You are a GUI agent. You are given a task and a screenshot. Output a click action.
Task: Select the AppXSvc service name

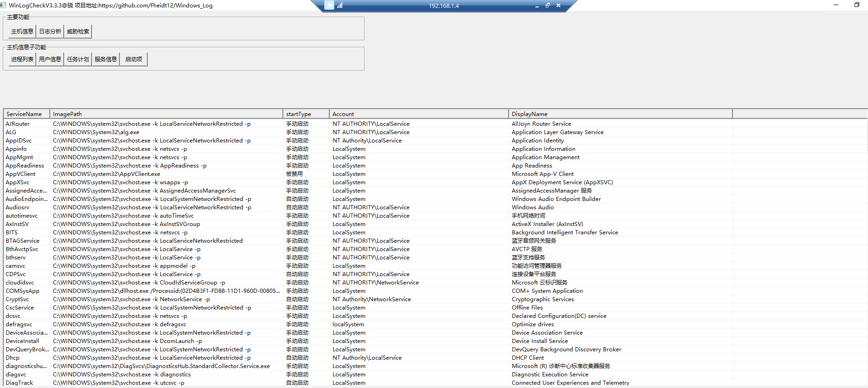pos(17,182)
